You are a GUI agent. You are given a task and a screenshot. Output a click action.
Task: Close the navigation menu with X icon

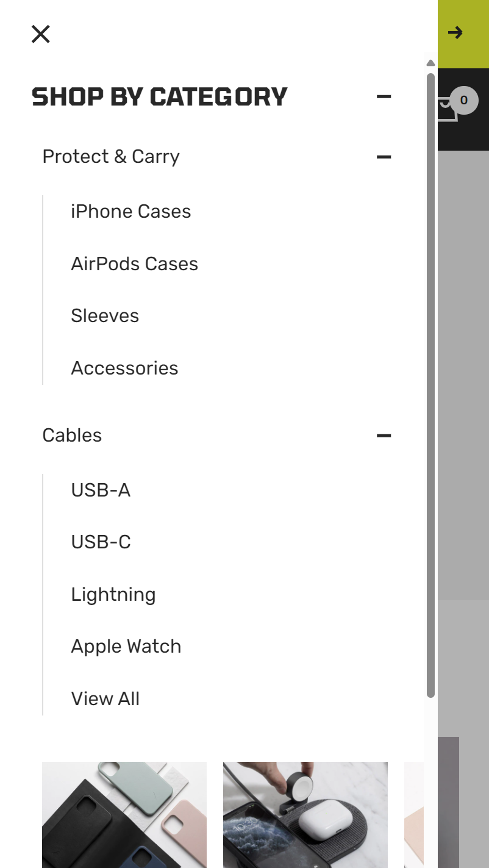(x=41, y=34)
